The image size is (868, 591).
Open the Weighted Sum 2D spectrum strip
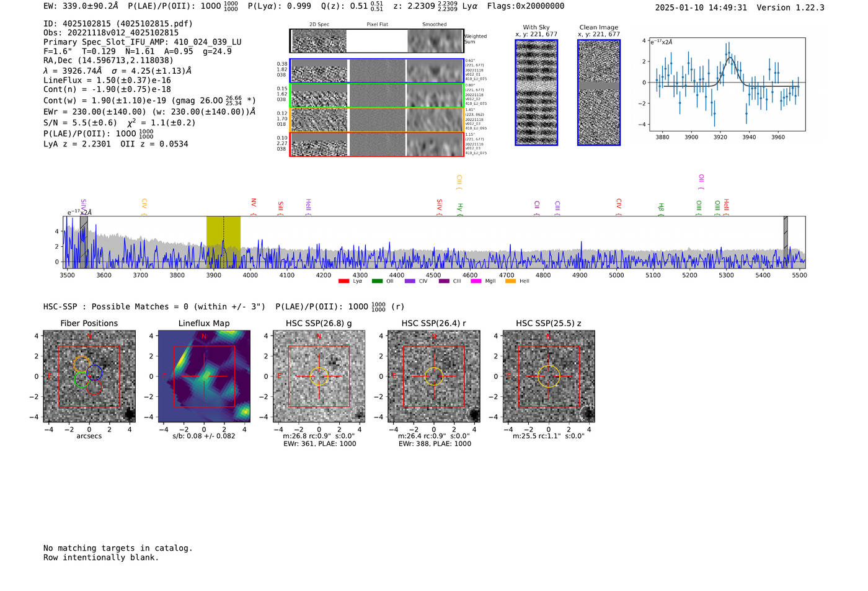[x=376, y=41]
